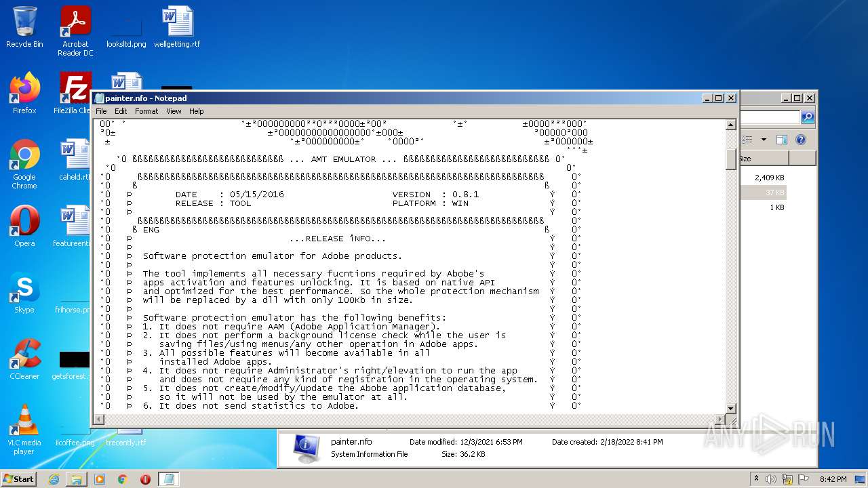The image size is (868, 488).
Task: Launch VLC media player shortcut
Action: tap(24, 430)
